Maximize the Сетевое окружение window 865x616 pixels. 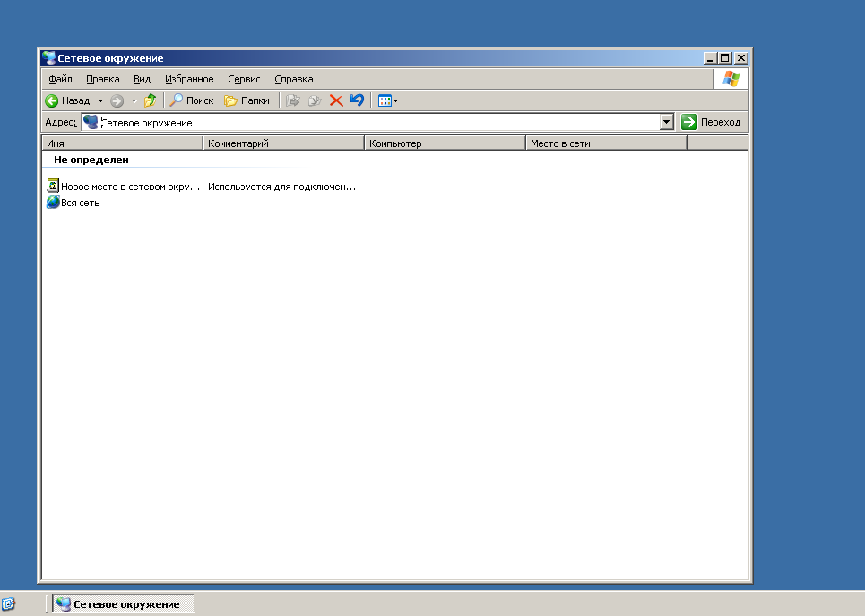click(725, 58)
